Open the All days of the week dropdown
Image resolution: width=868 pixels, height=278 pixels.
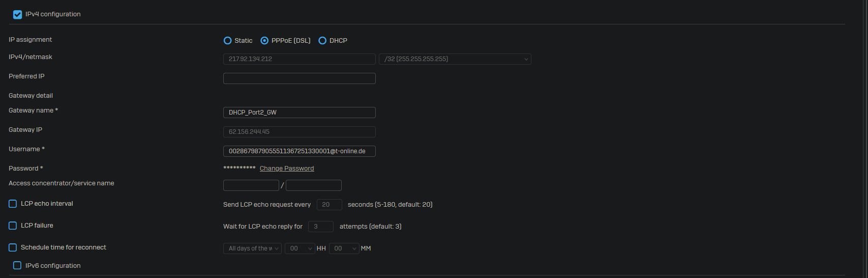click(252, 248)
